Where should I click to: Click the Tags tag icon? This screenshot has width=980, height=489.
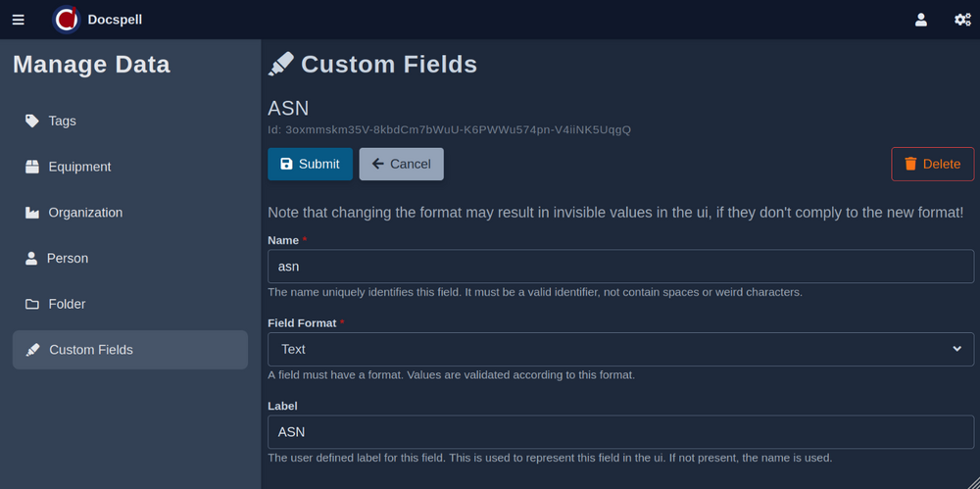point(32,121)
